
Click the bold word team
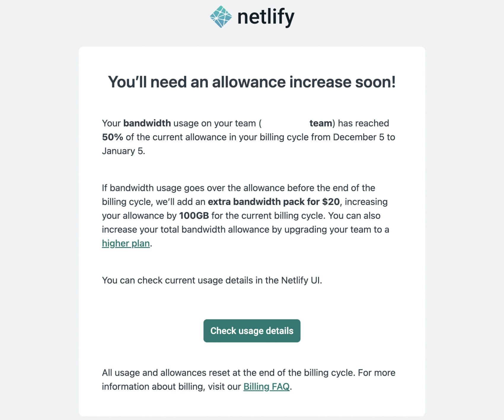coord(321,123)
